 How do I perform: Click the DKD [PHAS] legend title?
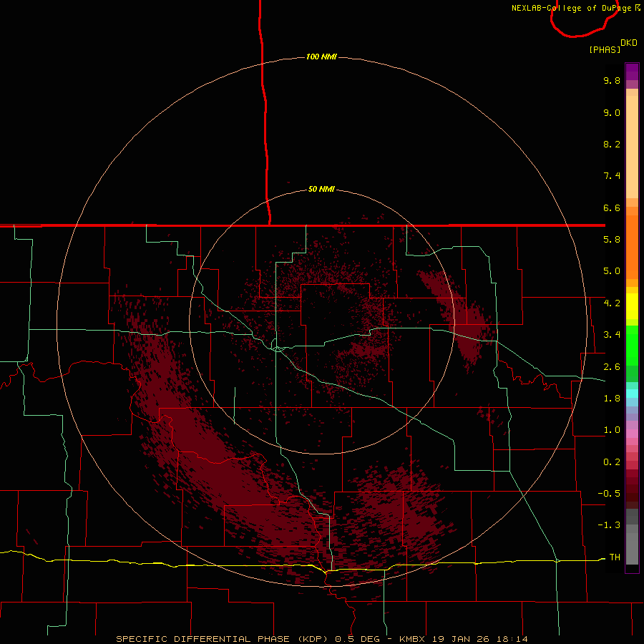tap(613, 47)
